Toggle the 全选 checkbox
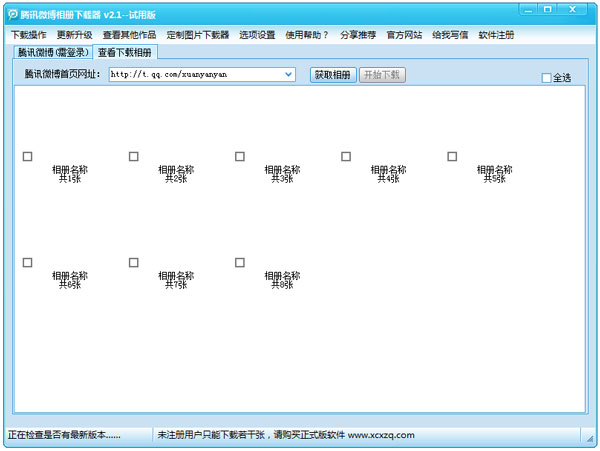 (x=546, y=78)
